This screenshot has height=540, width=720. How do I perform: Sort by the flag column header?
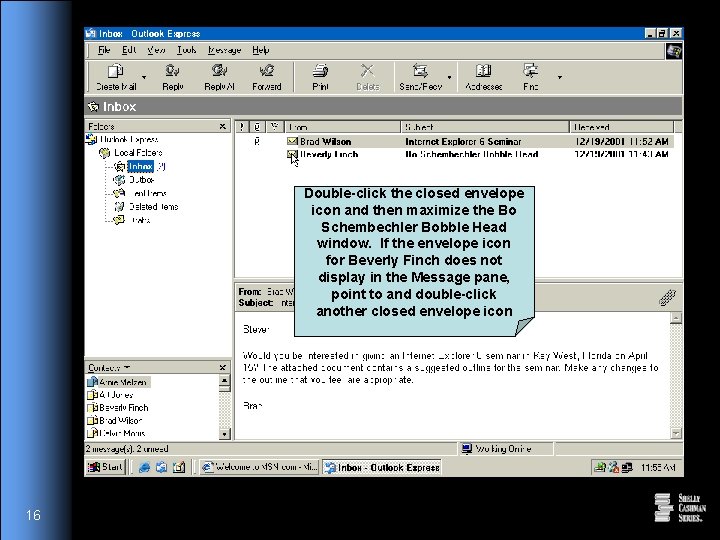tap(275, 127)
